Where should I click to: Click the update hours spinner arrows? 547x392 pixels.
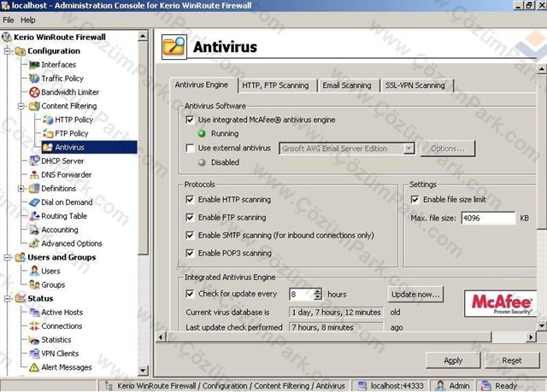point(317,294)
